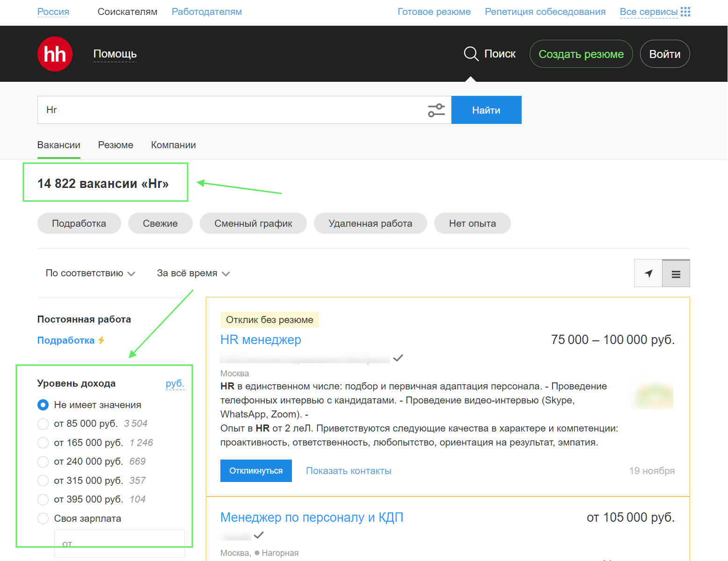Select income level от 240 000 руб.
This screenshot has width=728, height=561.
click(43, 462)
